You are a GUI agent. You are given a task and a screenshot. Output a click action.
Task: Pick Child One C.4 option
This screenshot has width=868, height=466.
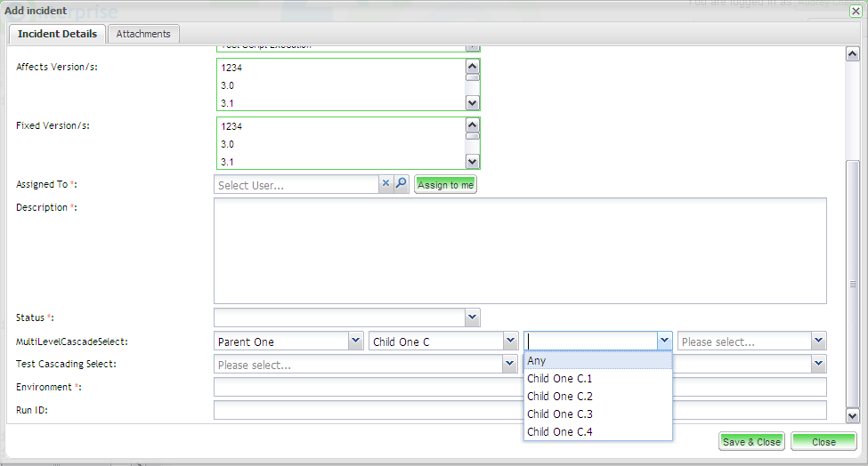[x=560, y=432]
